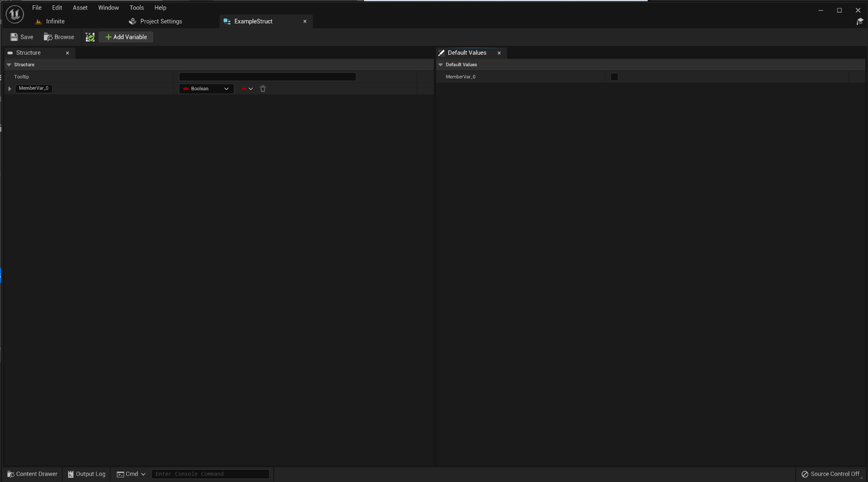Open the container type dropdown for MemberVar_0

point(247,89)
